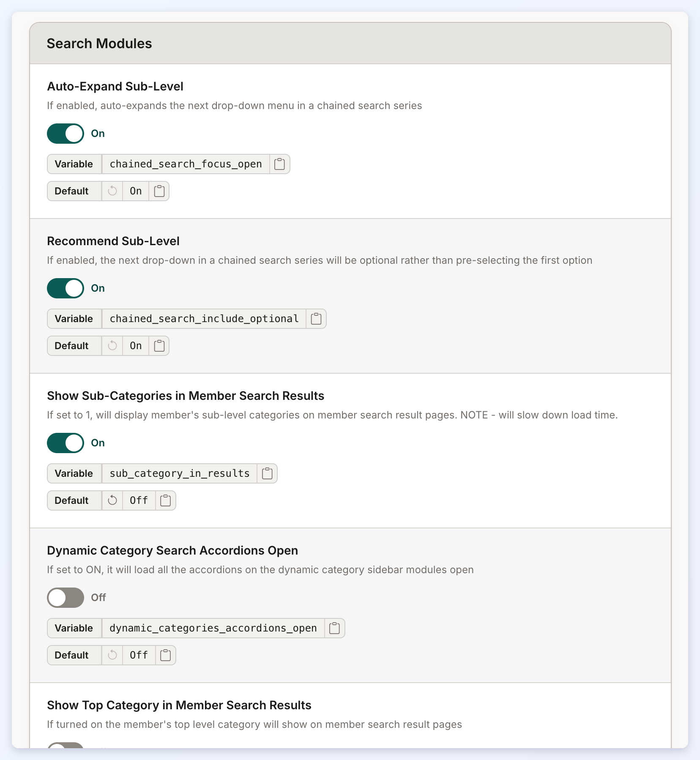This screenshot has height=760, width=700.
Task: Click the Auto-Expand Sub-Level heading
Action: 115,86
